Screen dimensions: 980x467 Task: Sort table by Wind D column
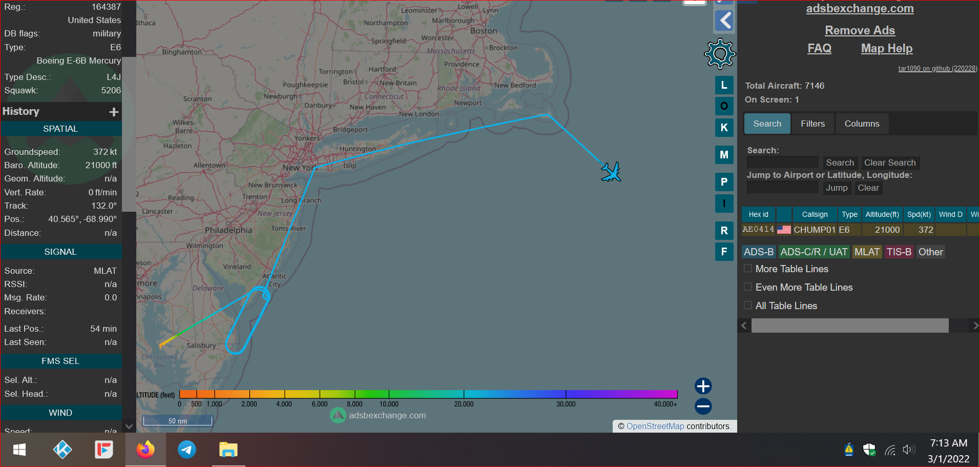pyautogui.click(x=950, y=214)
